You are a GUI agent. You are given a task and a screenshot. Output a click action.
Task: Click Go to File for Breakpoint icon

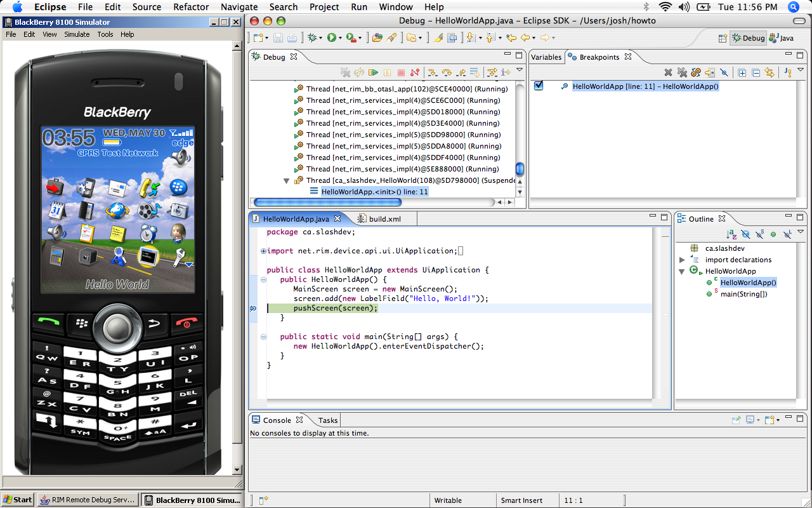(x=710, y=72)
